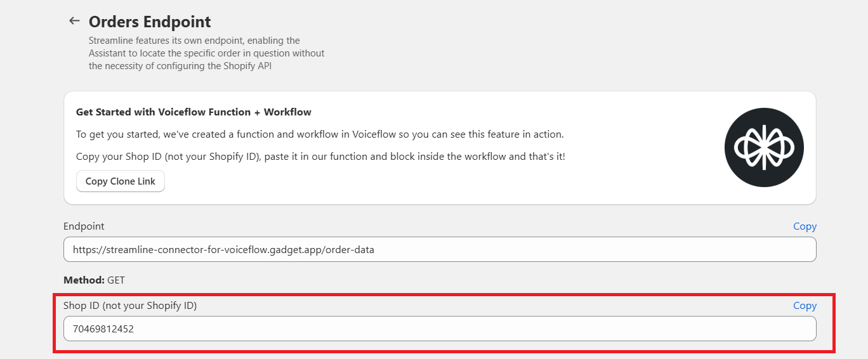Click the 'Shop ID (not your Shopify ID)' label
Screen dimensions: 868x359
(x=130, y=306)
